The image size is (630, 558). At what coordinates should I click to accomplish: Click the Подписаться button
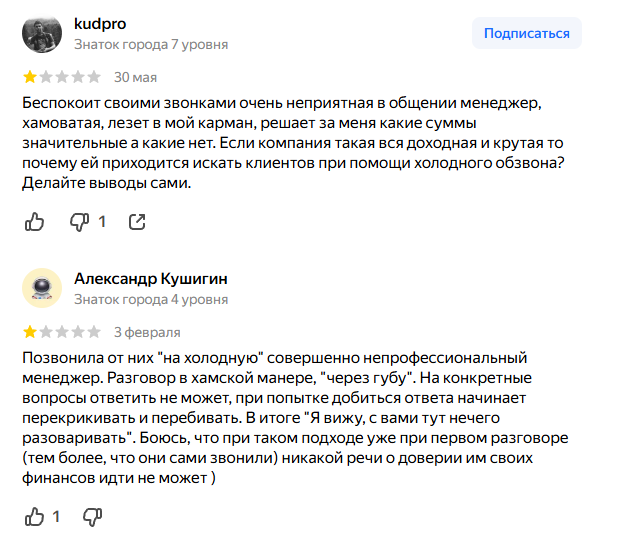(526, 33)
